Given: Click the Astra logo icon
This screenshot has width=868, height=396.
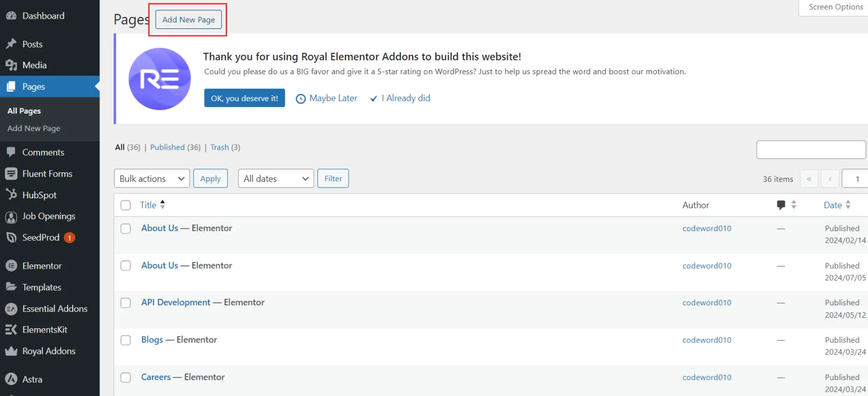Looking at the screenshot, I should [x=11, y=379].
